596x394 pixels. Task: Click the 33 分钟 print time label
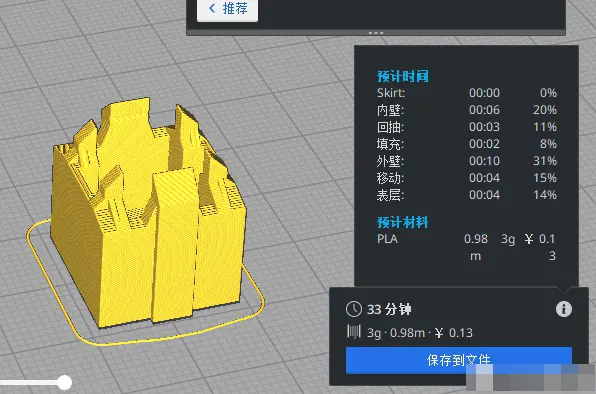[389, 309]
